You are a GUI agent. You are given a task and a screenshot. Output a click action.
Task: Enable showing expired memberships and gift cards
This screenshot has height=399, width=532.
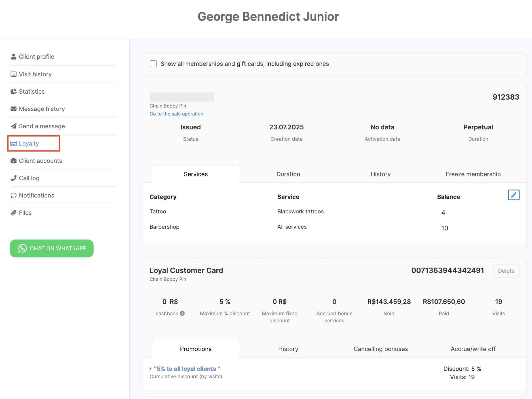click(x=153, y=64)
